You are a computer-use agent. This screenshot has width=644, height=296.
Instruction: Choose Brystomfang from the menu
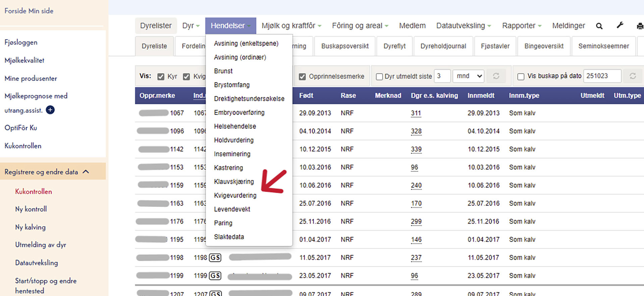tap(232, 85)
